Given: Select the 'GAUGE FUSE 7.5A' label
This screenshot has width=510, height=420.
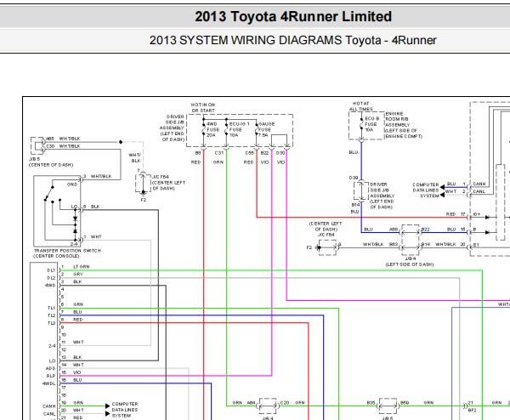Looking at the screenshot, I should [x=266, y=129].
